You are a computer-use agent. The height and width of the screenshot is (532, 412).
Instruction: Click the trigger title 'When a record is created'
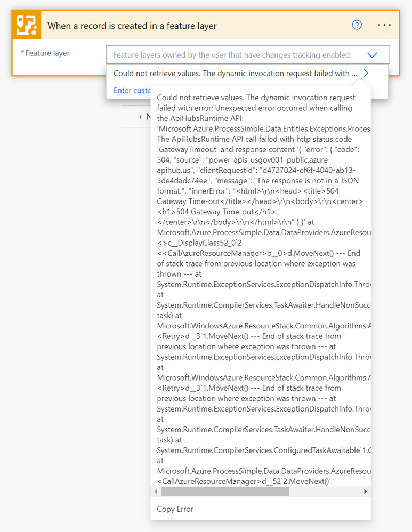pos(132,26)
